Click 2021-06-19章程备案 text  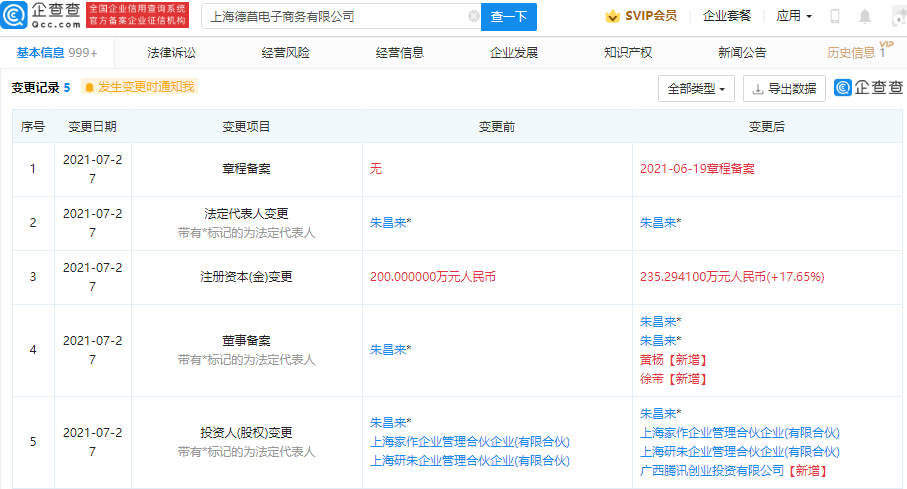tap(697, 169)
